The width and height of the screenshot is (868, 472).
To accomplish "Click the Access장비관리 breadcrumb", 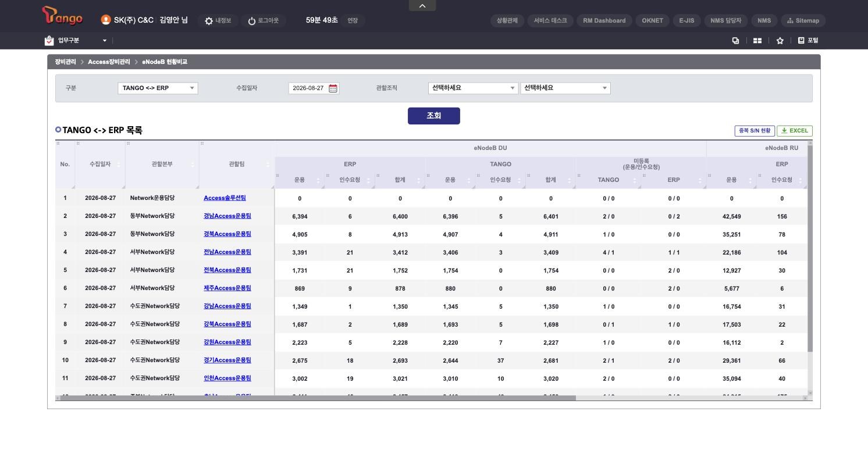I will [x=109, y=62].
